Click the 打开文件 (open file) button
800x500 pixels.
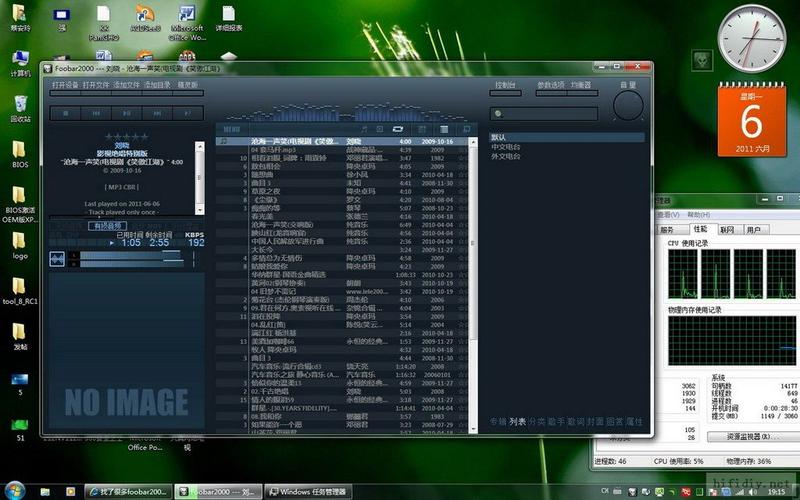[x=96, y=86]
